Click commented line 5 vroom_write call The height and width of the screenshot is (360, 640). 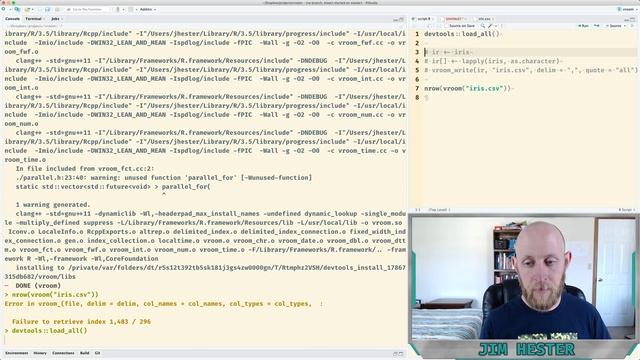pyautogui.click(x=531, y=70)
